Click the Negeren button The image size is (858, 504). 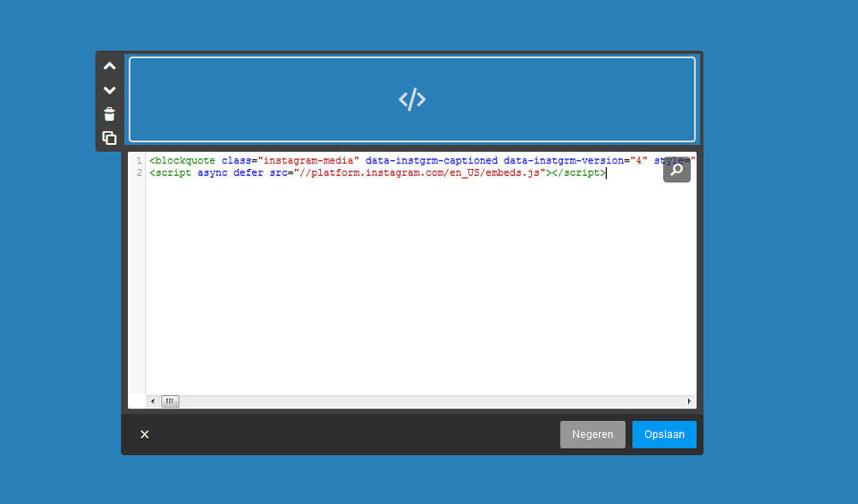593,434
